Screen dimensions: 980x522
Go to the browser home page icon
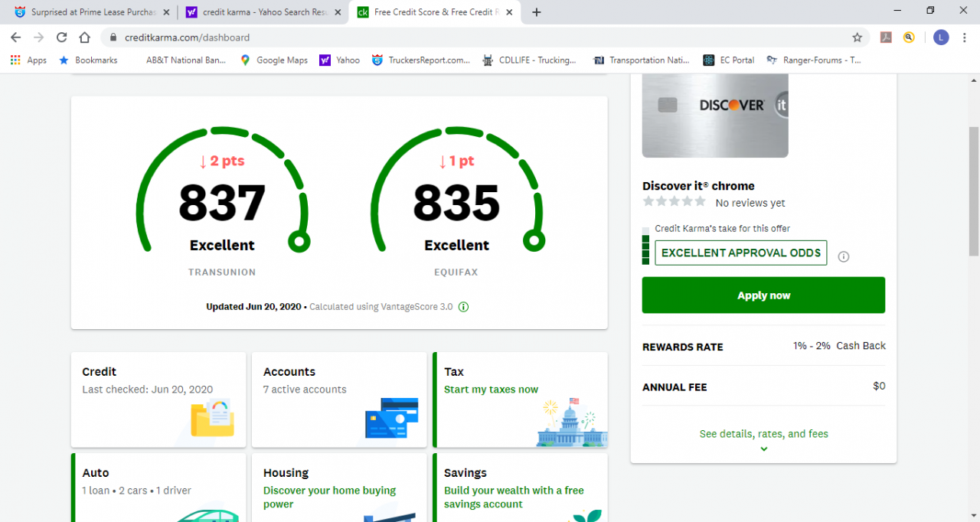point(85,38)
